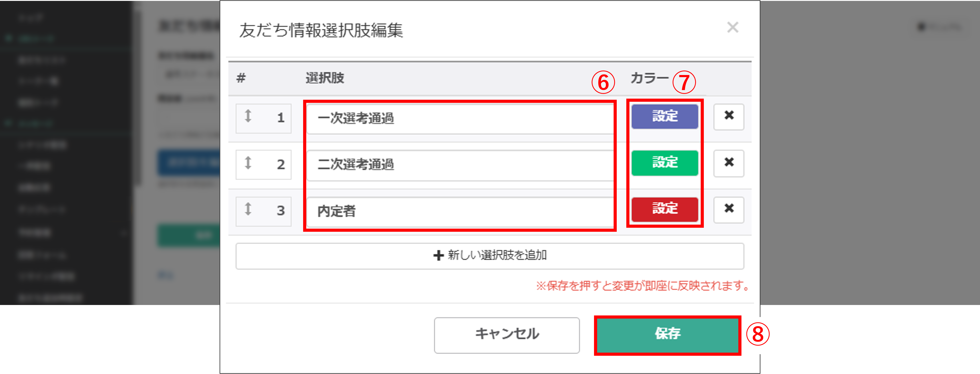
Task: Click the number 3 order handle box
Action: pyautogui.click(x=263, y=211)
